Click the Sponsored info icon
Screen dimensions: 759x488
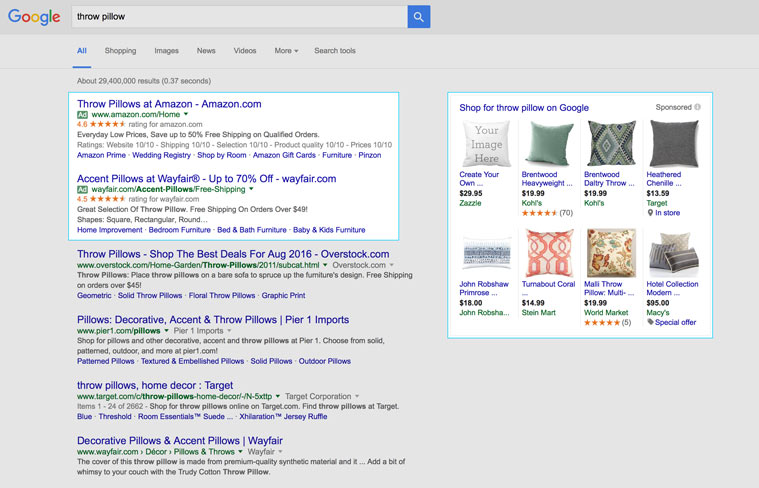pyautogui.click(x=698, y=107)
